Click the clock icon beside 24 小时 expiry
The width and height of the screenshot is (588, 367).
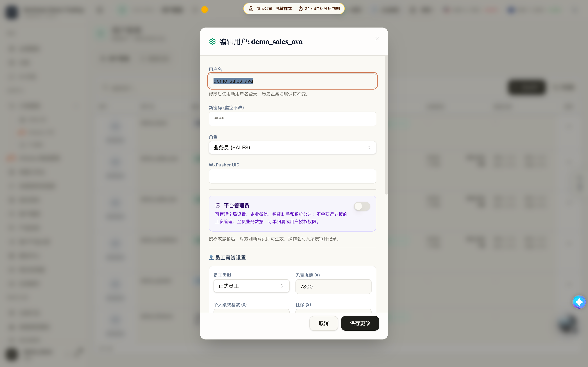click(x=301, y=9)
